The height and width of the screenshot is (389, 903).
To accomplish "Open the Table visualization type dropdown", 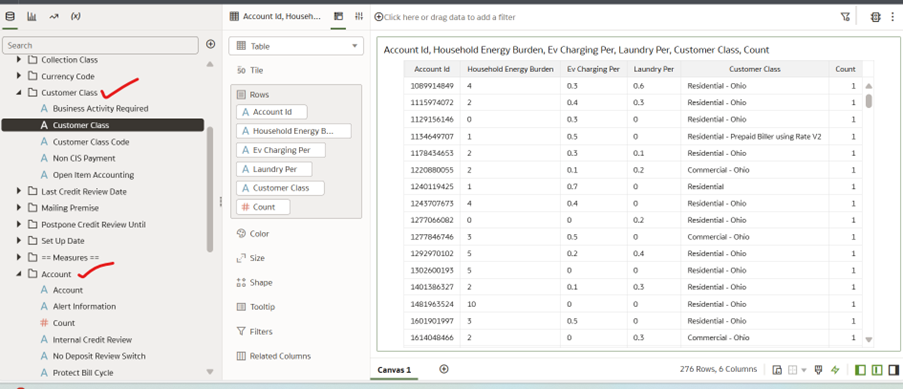I will click(x=296, y=46).
